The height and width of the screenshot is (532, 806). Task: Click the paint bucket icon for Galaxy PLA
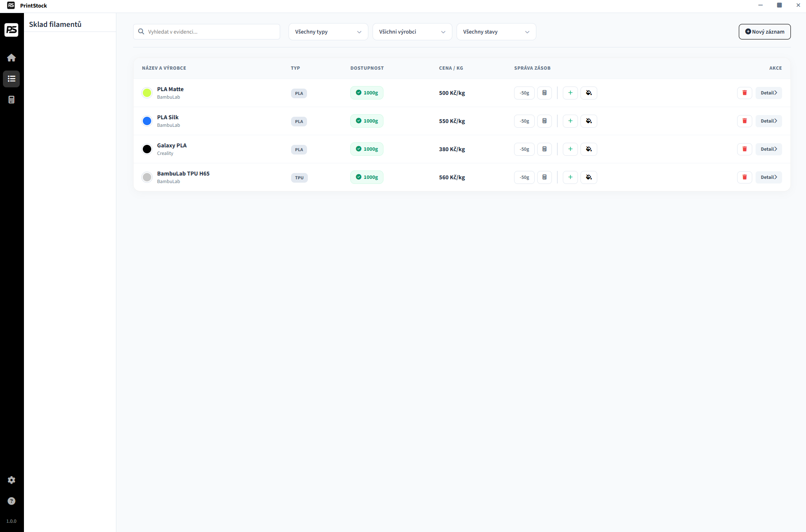tap(588, 149)
